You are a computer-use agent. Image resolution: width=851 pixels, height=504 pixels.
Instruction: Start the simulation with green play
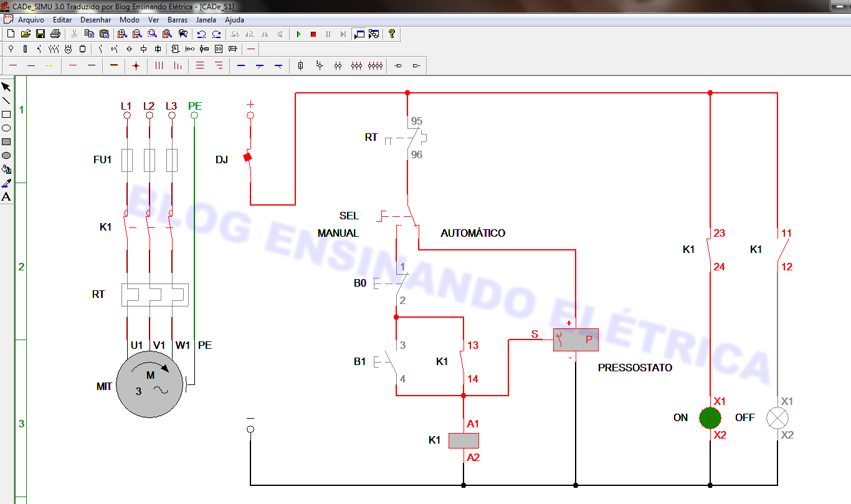click(x=298, y=34)
